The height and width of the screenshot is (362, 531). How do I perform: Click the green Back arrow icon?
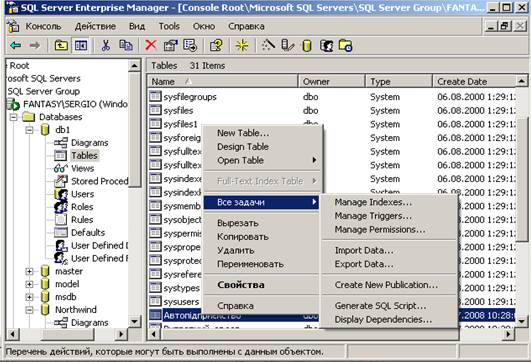tap(16, 45)
